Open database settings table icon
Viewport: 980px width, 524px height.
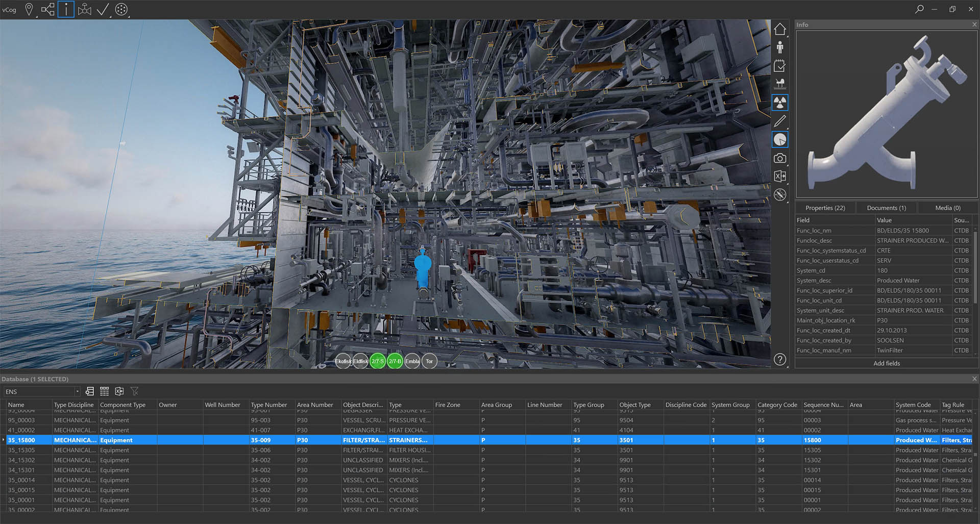[x=90, y=391]
